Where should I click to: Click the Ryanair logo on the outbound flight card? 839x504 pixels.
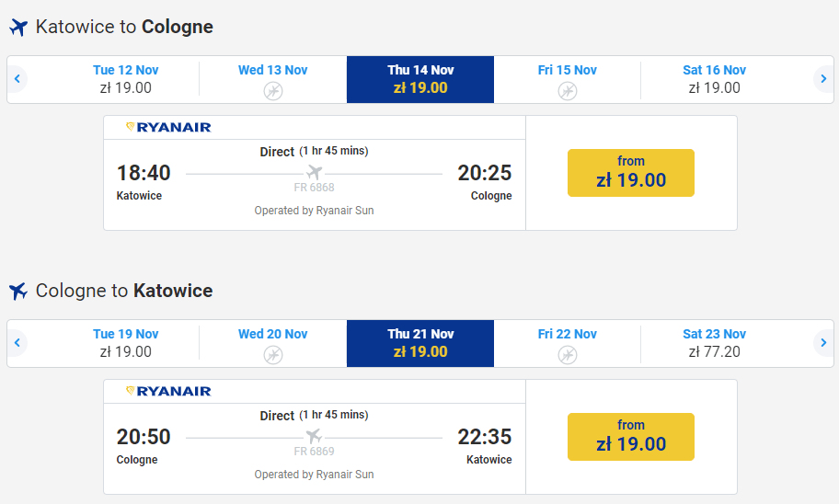click(x=168, y=127)
